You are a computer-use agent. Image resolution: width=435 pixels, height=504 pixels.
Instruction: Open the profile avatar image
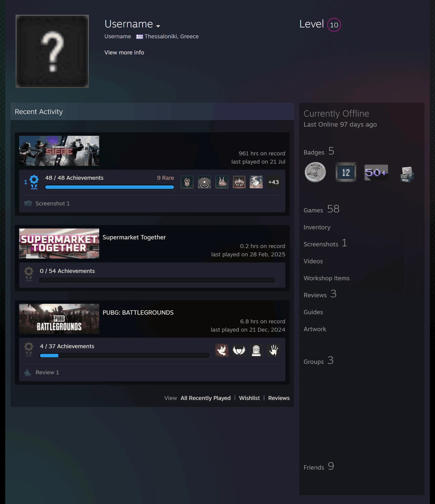pyautogui.click(x=52, y=51)
